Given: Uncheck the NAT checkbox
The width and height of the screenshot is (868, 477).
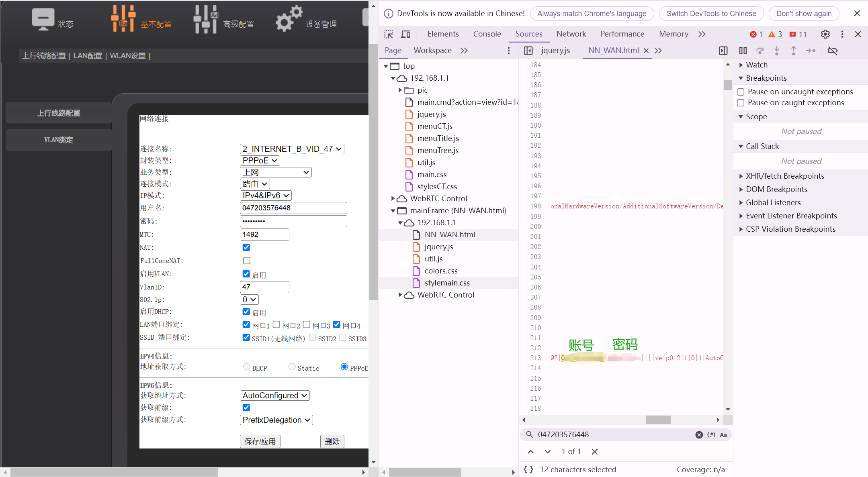Looking at the screenshot, I should coord(246,247).
